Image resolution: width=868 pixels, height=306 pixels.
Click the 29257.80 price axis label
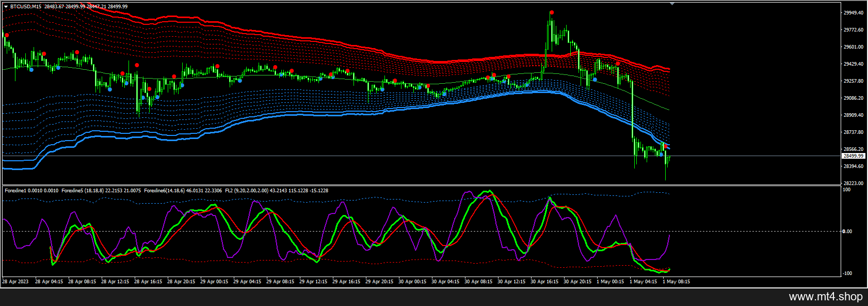pos(854,81)
